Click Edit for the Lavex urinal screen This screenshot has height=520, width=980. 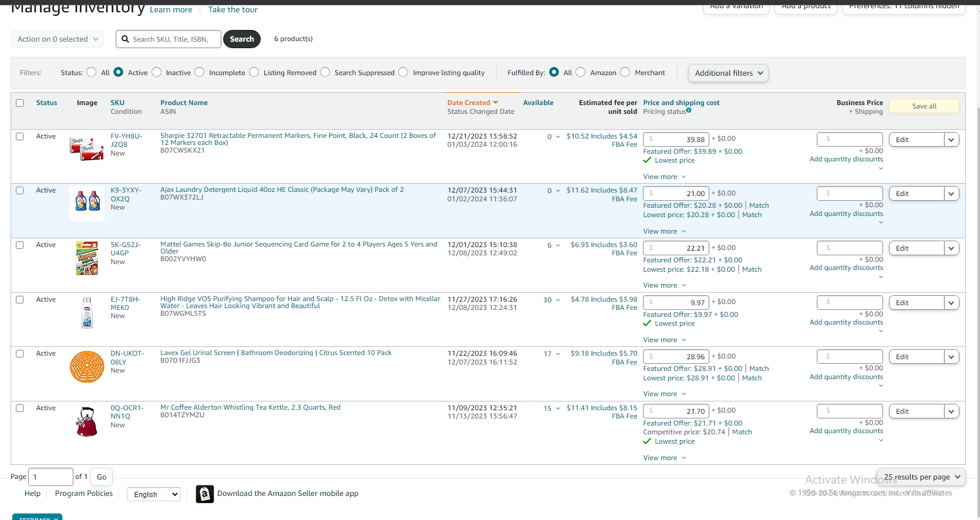(x=917, y=357)
